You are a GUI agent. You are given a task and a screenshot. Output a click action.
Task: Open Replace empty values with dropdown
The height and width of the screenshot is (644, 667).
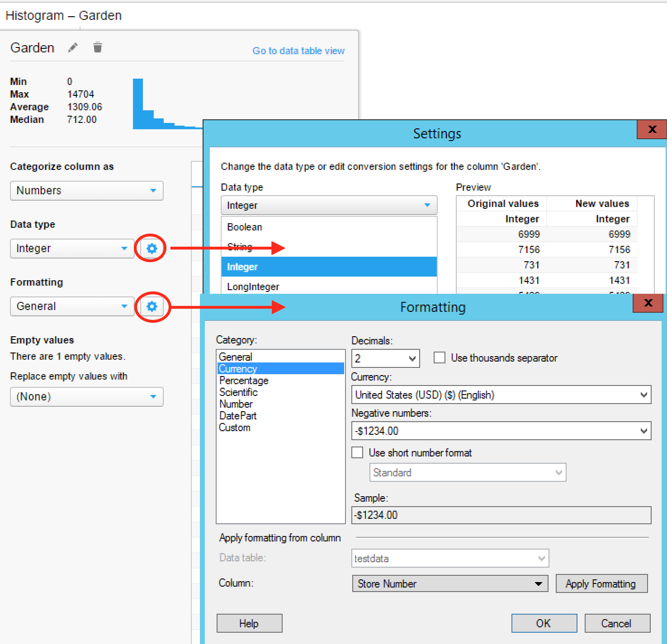pos(86,397)
